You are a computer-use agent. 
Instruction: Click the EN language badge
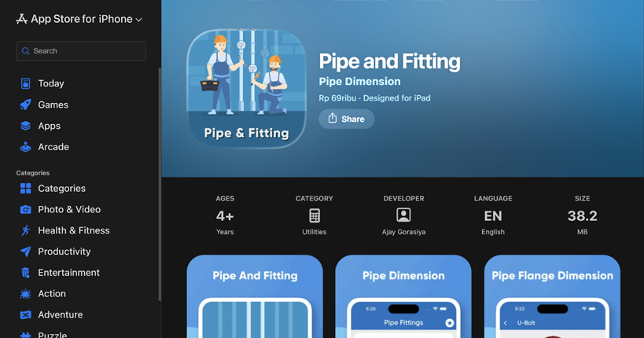pos(493,215)
